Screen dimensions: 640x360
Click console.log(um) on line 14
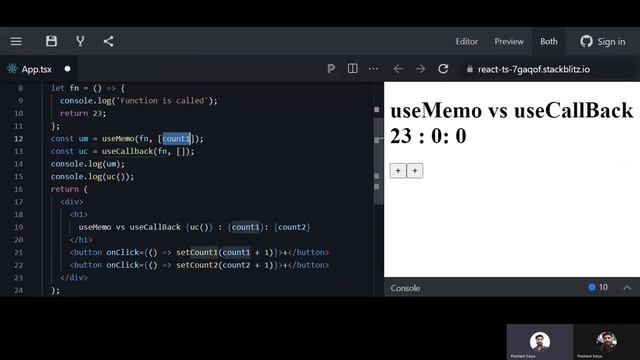(x=88, y=164)
